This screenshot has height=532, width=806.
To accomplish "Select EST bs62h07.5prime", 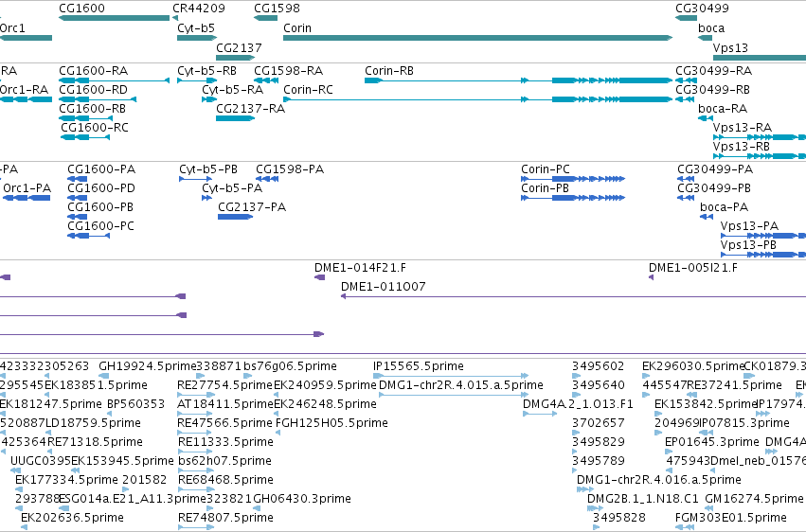I will pyautogui.click(x=195, y=470).
